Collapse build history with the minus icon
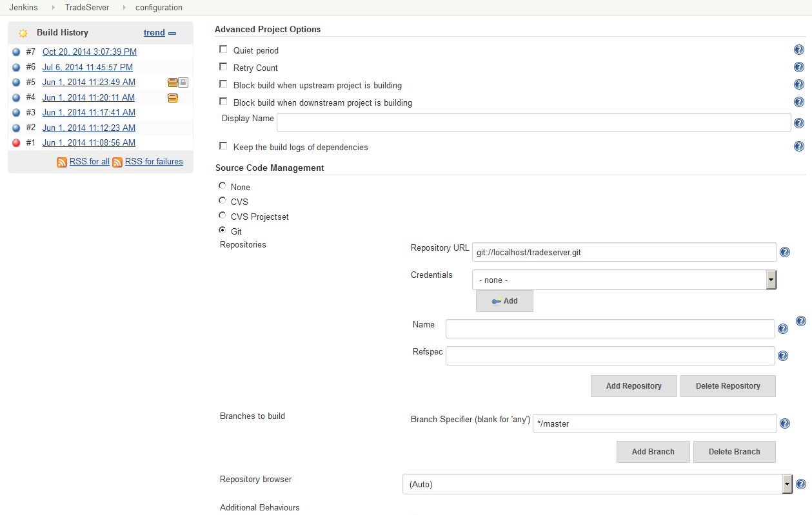Viewport: 812px width, 515px height. click(172, 33)
